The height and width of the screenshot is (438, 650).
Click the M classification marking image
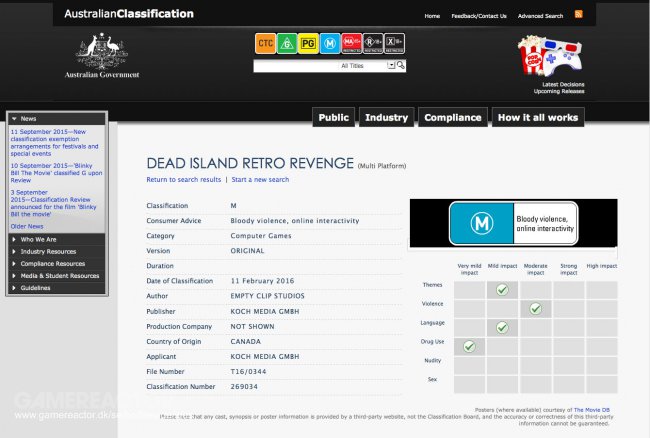514,223
